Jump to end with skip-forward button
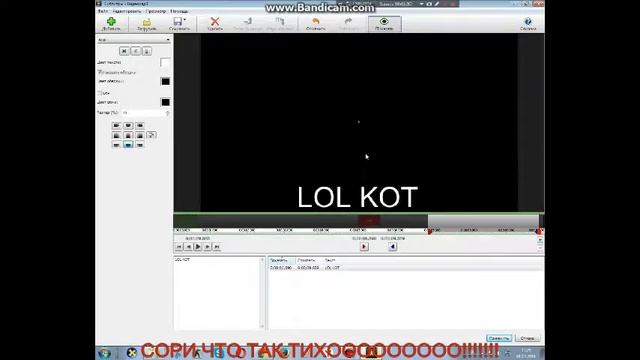This screenshot has width=640, height=360. (217, 247)
